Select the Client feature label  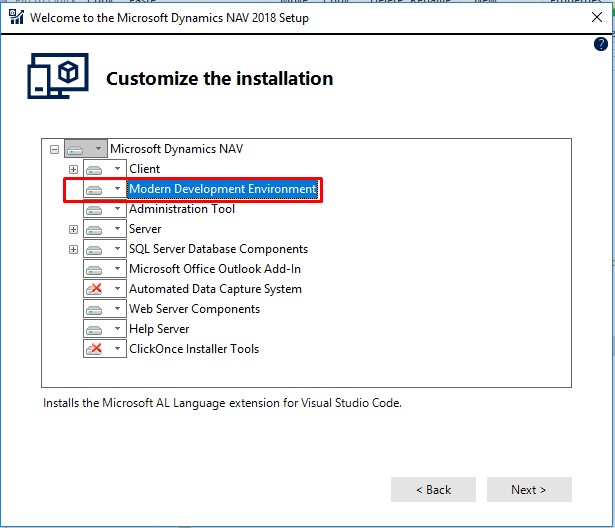coord(144,169)
